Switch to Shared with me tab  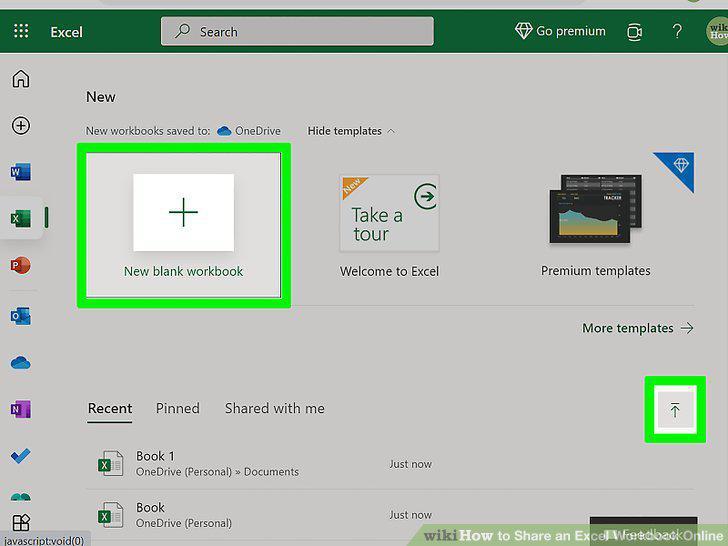(275, 409)
